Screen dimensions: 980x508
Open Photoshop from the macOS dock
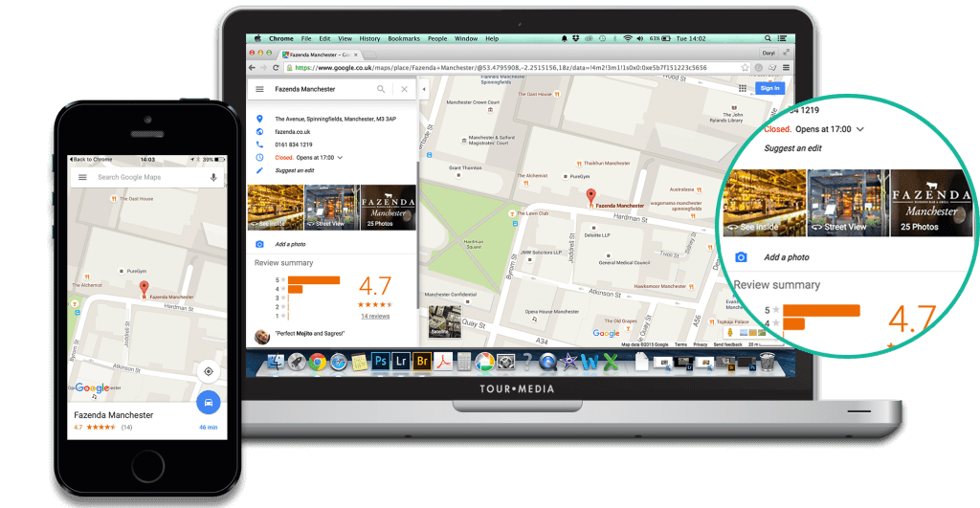[x=380, y=361]
